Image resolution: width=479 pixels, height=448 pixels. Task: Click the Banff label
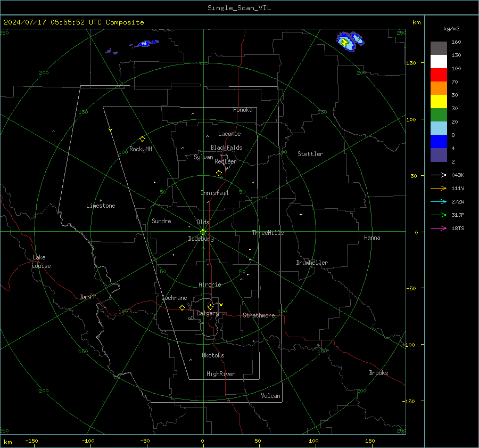88,297
